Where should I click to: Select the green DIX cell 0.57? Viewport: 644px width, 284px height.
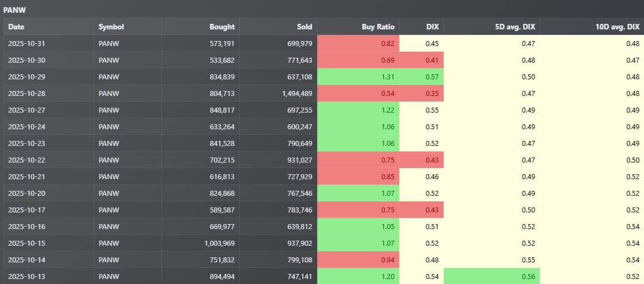pos(432,77)
